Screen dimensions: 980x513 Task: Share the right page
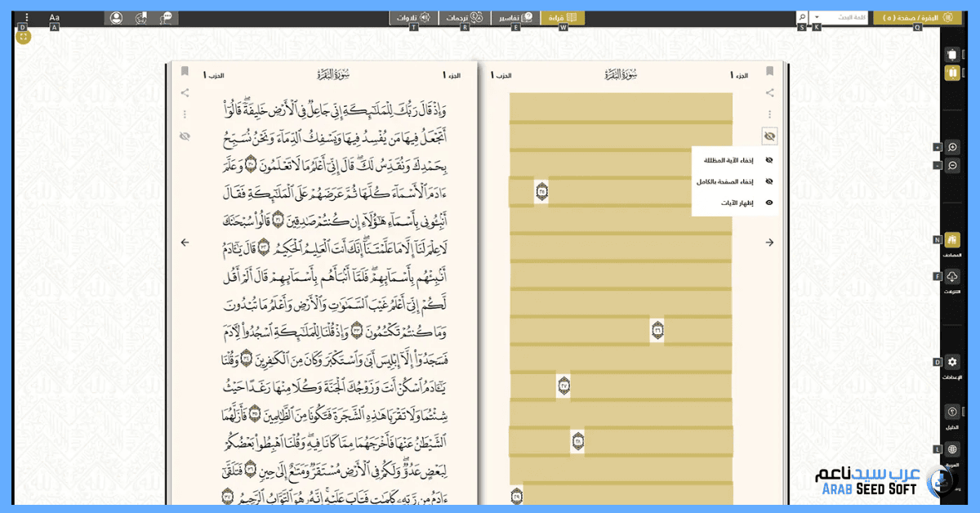[x=769, y=93]
